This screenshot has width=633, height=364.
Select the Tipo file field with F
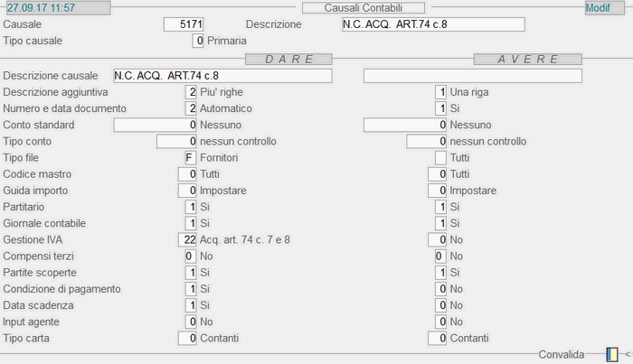[x=188, y=157]
